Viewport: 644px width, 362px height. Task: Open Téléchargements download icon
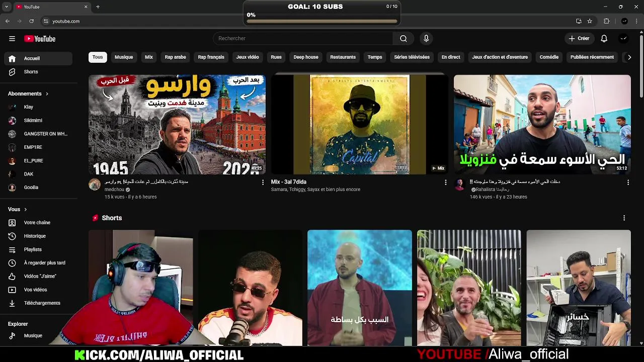13,303
